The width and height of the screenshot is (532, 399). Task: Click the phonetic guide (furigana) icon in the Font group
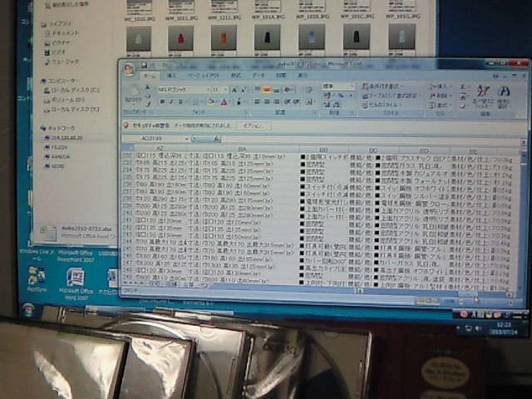tap(239, 101)
